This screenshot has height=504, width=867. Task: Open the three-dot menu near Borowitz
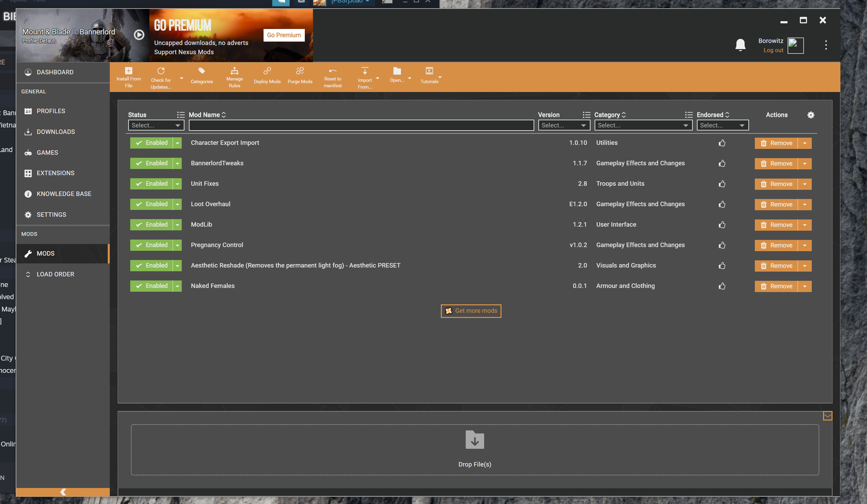pyautogui.click(x=826, y=45)
